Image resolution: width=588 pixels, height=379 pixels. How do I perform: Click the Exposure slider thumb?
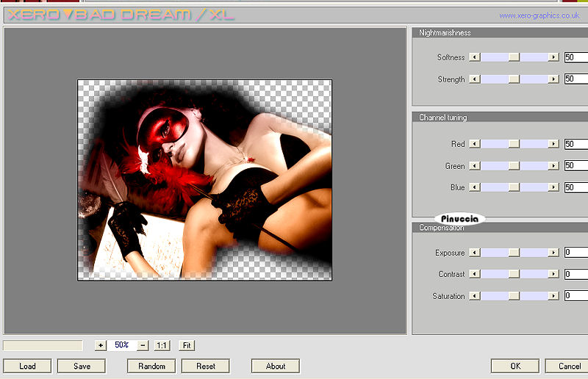(x=514, y=252)
